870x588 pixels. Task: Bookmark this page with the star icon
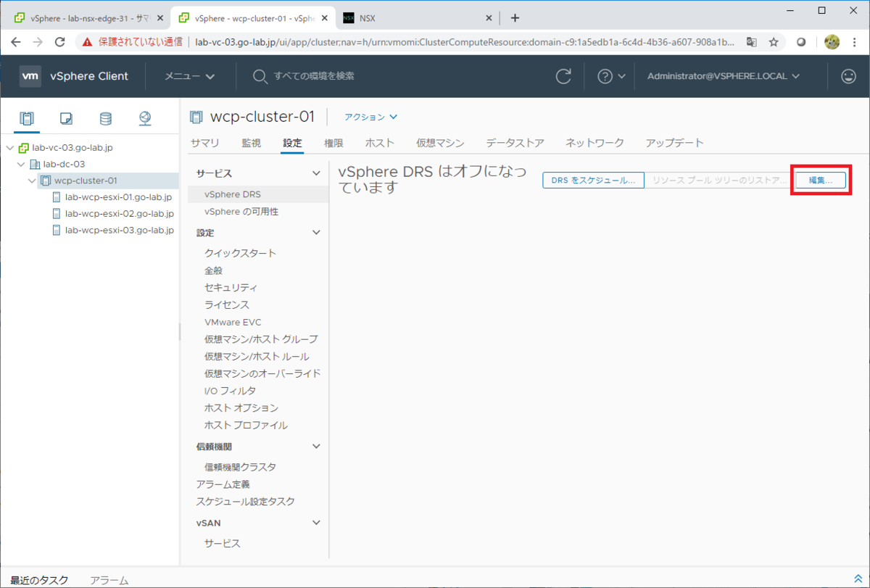point(774,42)
